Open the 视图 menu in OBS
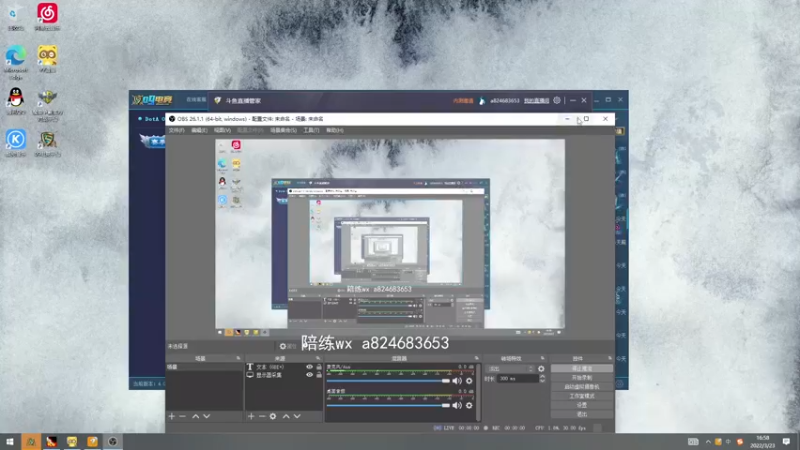Image resolution: width=800 pixels, height=450 pixels. tap(222, 131)
